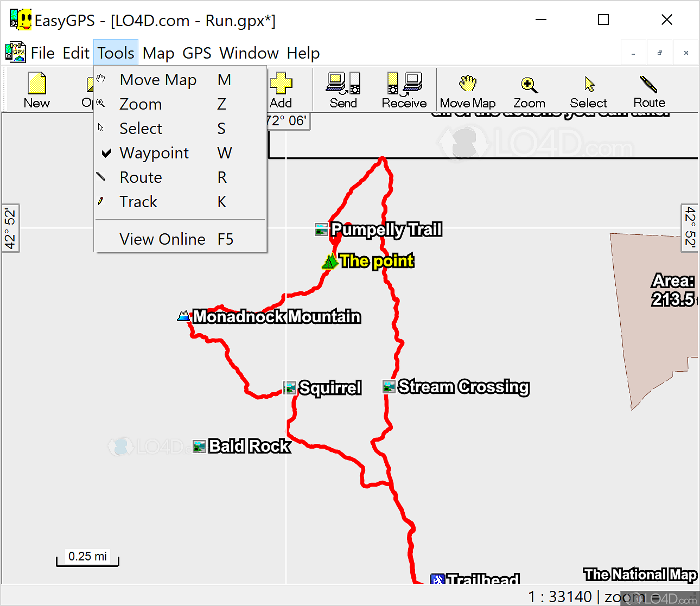Open the GPS menu
Image resolution: width=700 pixels, height=606 pixels.
tap(197, 53)
